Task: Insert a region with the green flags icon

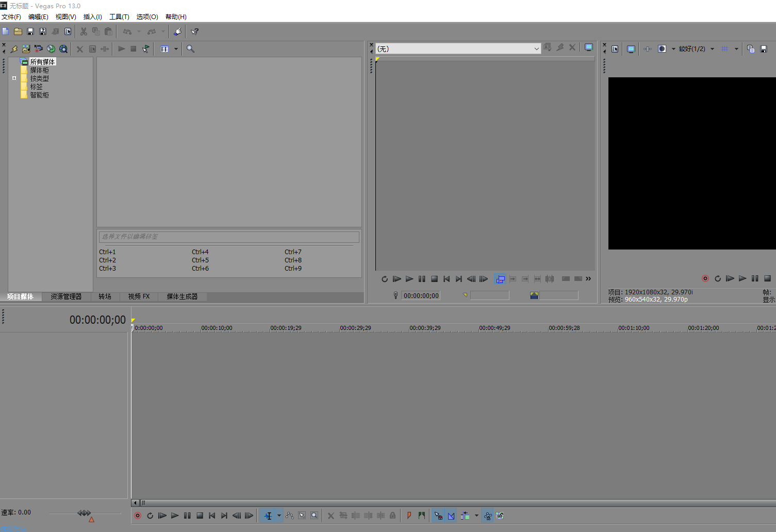Action: [421, 516]
